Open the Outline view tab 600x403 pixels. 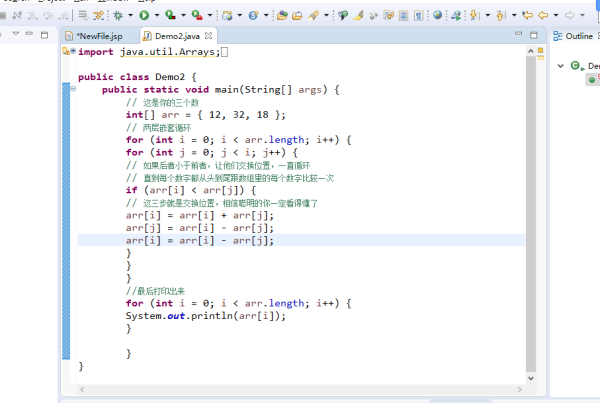tap(577, 36)
